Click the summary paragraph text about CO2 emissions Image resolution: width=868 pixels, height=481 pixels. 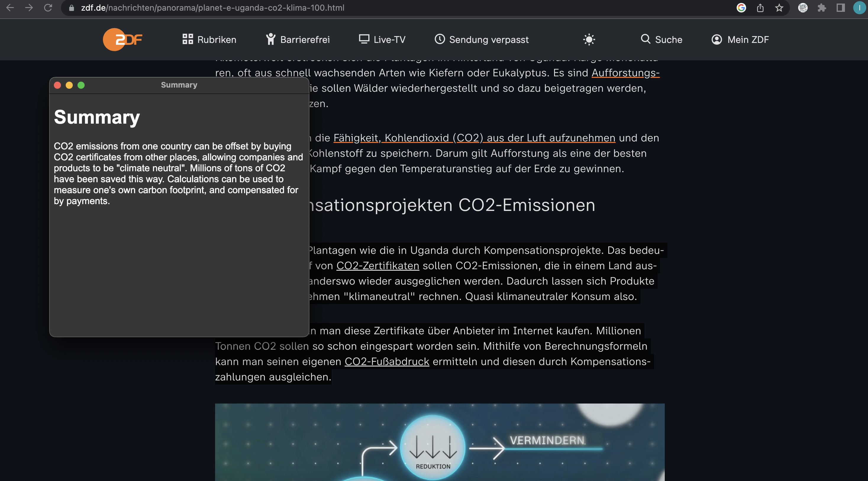click(178, 173)
